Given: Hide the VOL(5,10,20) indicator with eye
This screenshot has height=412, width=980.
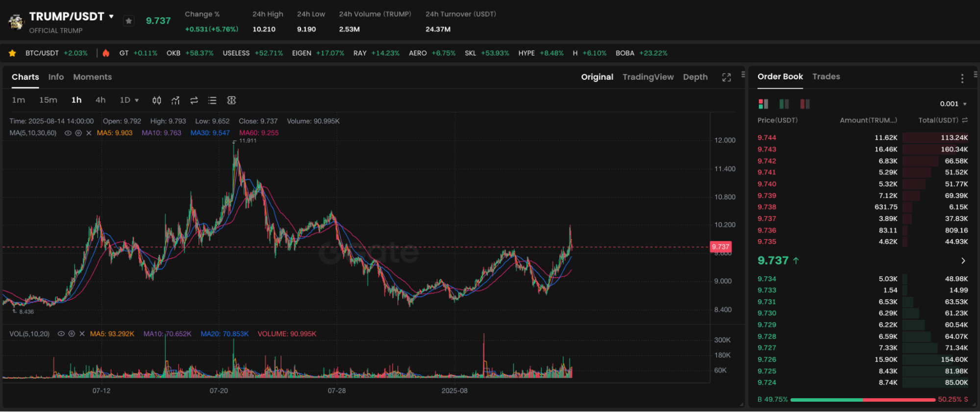Looking at the screenshot, I should pyautogui.click(x=61, y=334).
